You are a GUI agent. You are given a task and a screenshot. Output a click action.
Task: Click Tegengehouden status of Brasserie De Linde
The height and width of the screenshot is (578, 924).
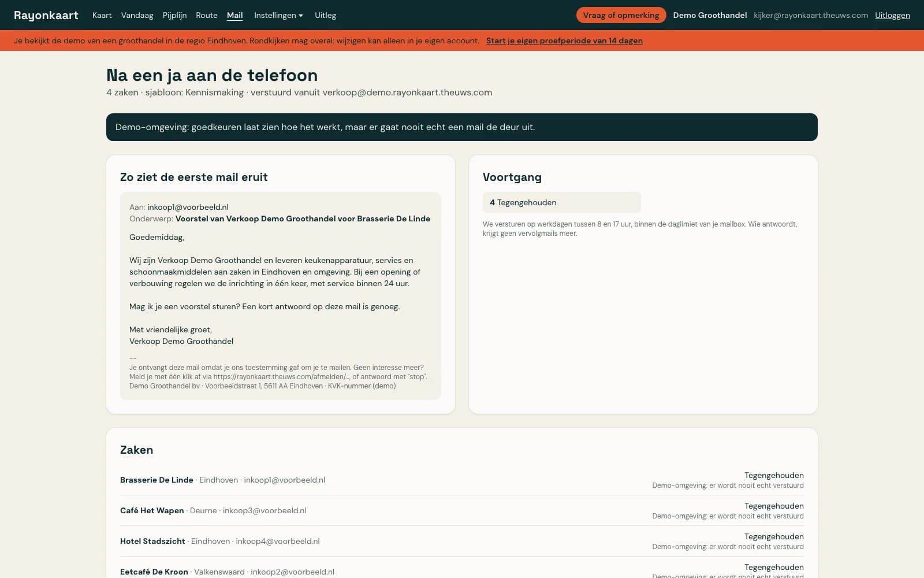pos(774,475)
